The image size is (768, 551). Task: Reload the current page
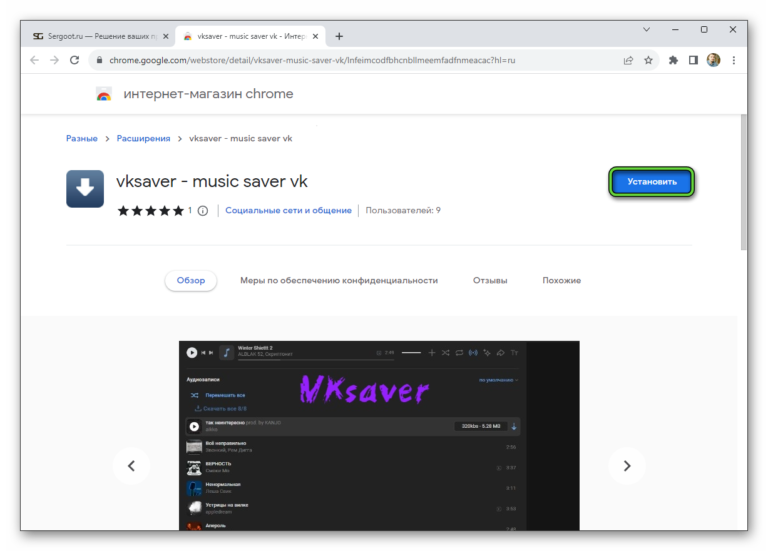pos(74,60)
